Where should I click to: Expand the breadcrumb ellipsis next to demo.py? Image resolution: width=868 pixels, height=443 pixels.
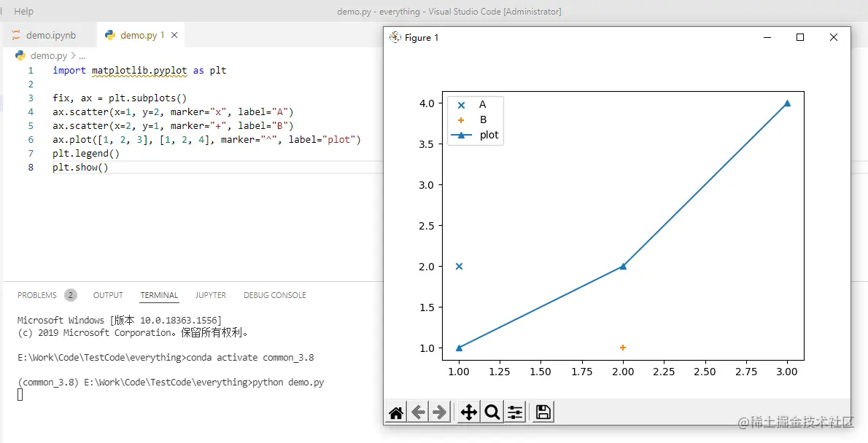pos(80,55)
